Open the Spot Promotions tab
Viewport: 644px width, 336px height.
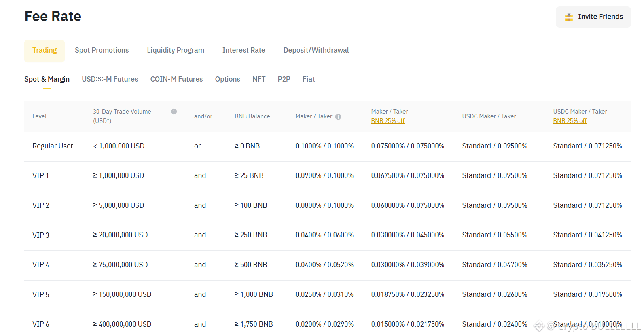click(102, 50)
